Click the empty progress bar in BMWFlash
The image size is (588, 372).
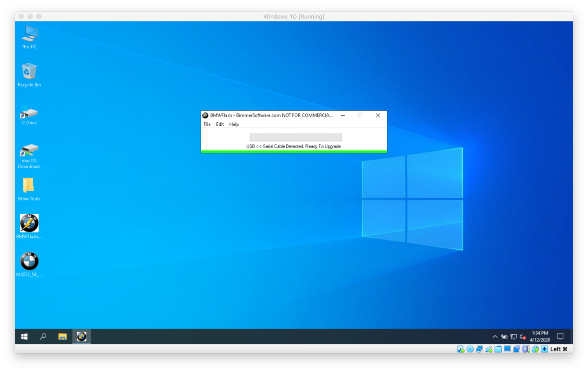(296, 137)
